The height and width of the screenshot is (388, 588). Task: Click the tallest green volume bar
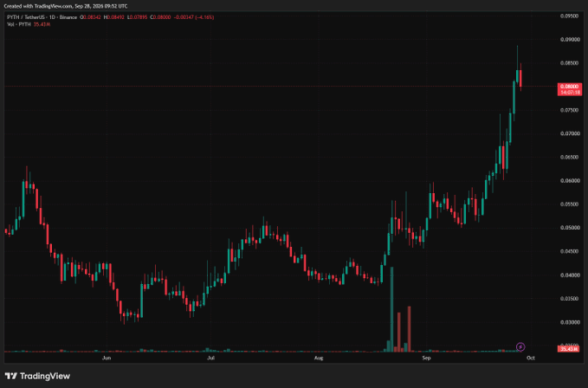pyautogui.click(x=392, y=309)
